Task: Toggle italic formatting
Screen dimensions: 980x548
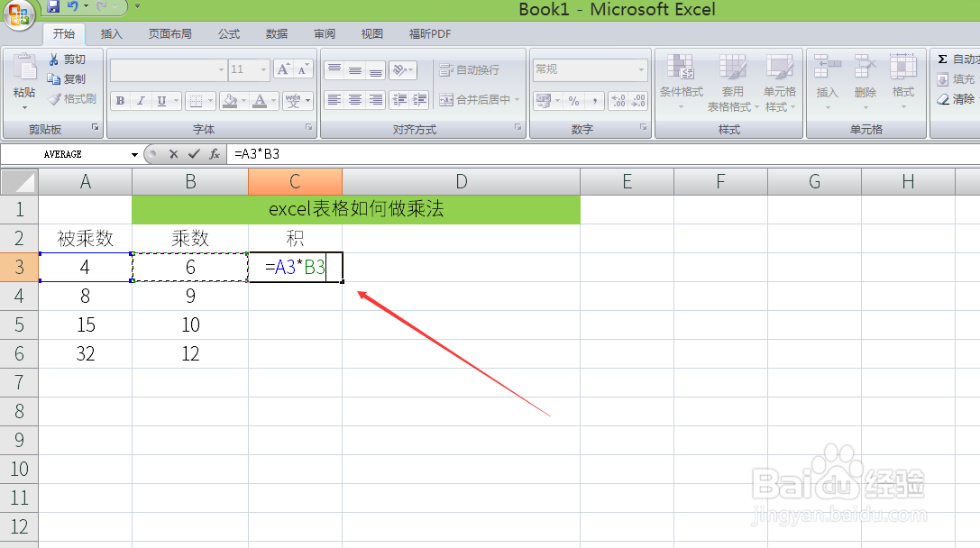Action: coord(141,100)
